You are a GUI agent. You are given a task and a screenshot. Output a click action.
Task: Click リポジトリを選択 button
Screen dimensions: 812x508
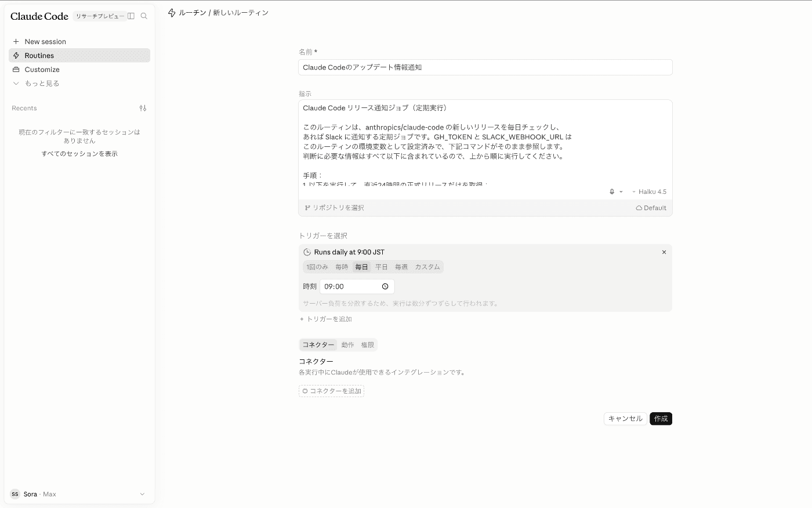pos(335,208)
